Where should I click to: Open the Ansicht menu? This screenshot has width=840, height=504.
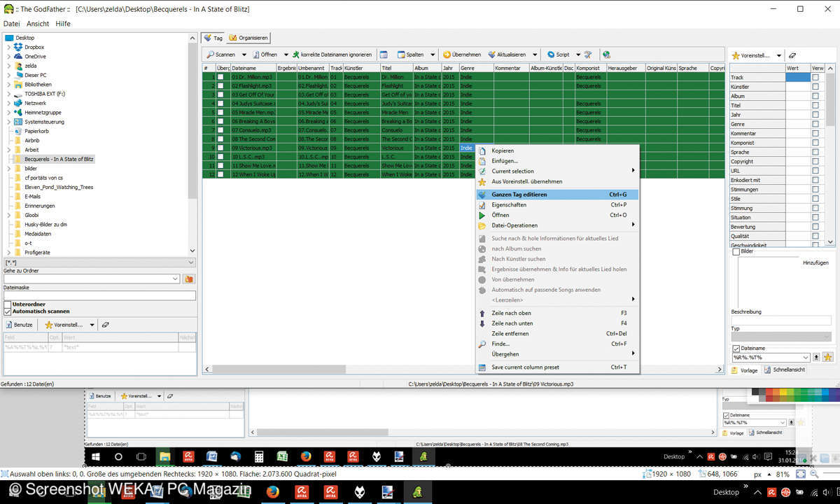pyautogui.click(x=38, y=24)
